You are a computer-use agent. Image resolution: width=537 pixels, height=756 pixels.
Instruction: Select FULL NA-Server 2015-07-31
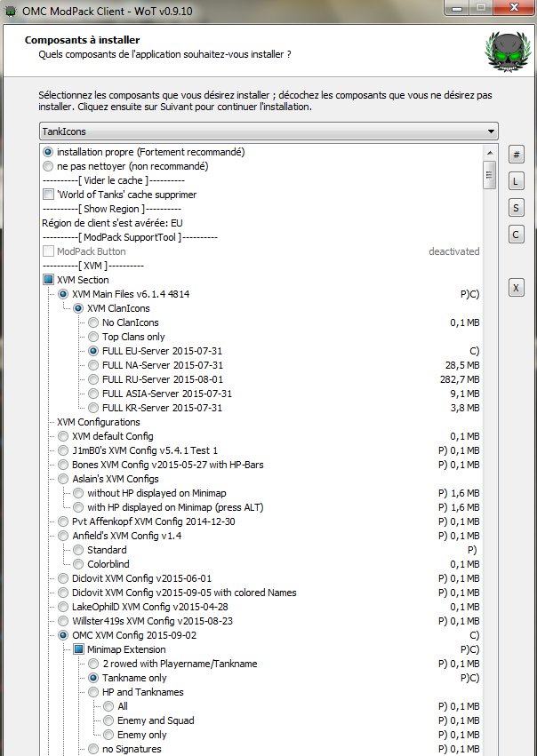93,365
